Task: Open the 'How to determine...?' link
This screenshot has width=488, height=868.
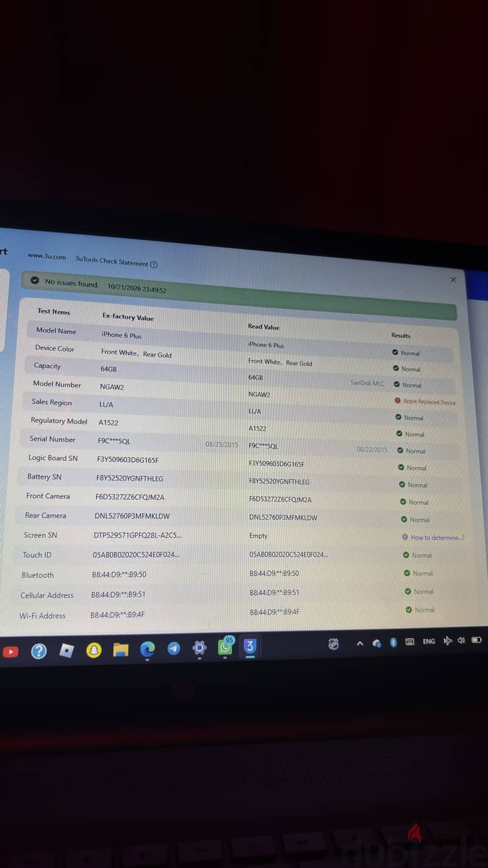Action: [x=437, y=538]
